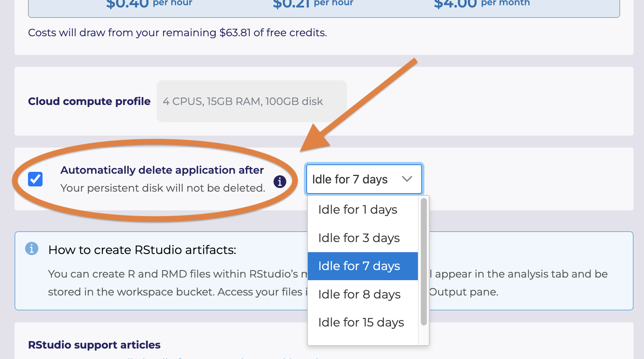Toggle the auto-delete application checkbox off
The height and width of the screenshot is (359, 644).
pyautogui.click(x=35, y=179)
